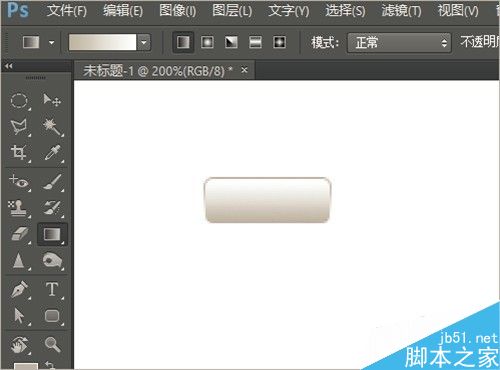Select the Eyedropper tool
The width and height of the screenshot is (500, 370).
click(x=52, y=153)
